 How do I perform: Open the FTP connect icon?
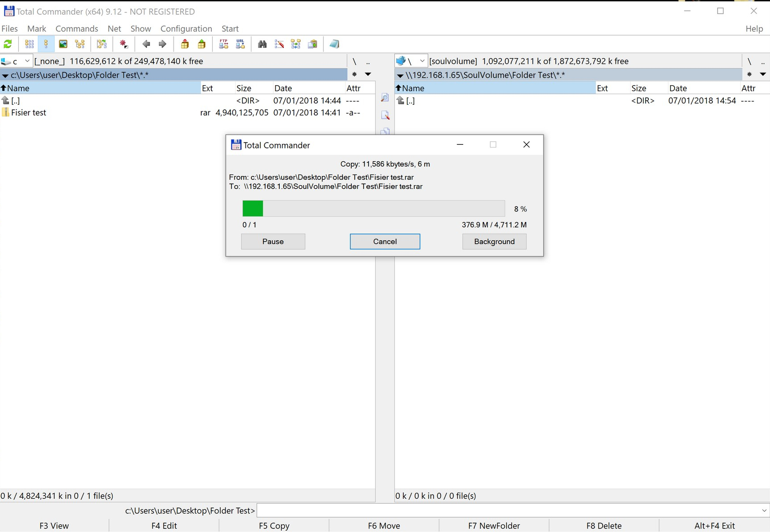(224, 44)
